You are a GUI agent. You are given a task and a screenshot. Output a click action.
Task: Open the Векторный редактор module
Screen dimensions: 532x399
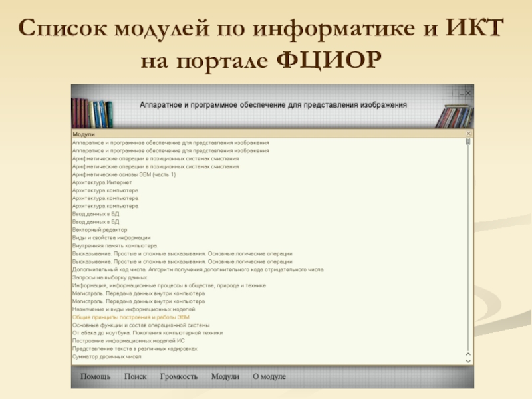[x=99, y=229]
